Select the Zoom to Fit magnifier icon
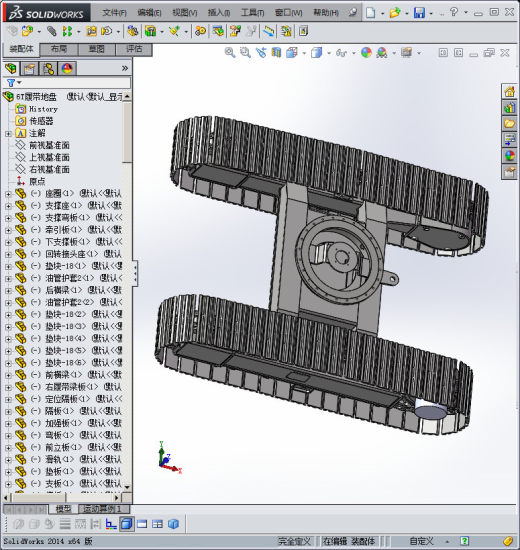 point(229,53)
